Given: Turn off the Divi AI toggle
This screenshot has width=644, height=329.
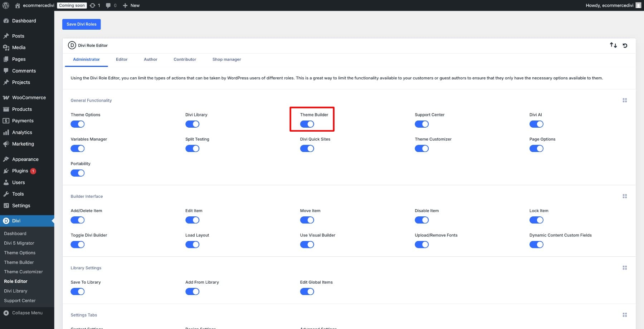Looking at the screenshot, I should coord(537,124).
